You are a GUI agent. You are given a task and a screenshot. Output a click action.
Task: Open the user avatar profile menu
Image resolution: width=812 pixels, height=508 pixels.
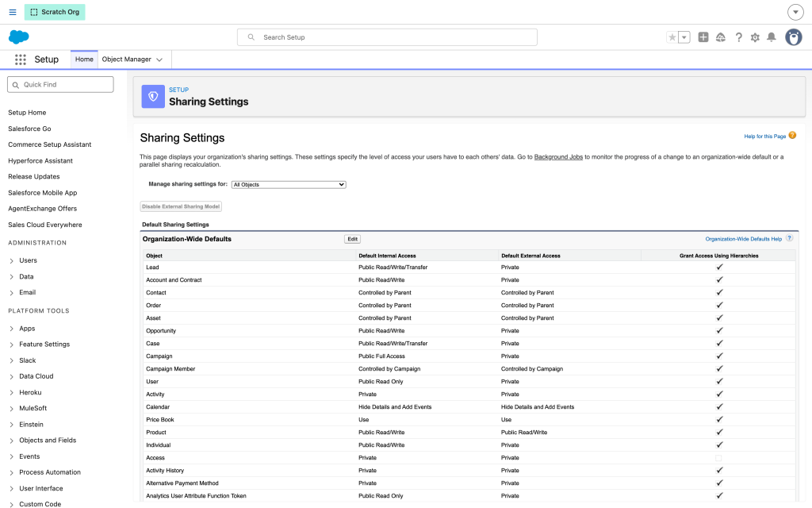coord(793,37)
